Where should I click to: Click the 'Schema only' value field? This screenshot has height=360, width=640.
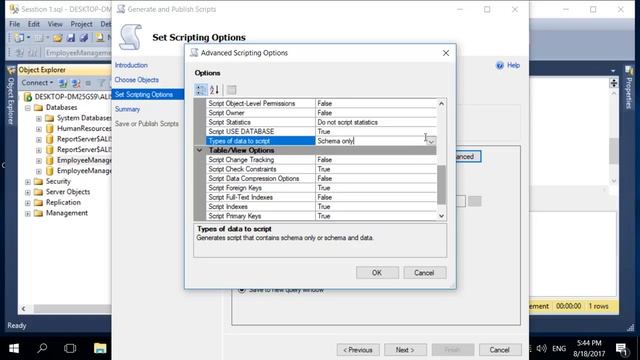point(371,141)
